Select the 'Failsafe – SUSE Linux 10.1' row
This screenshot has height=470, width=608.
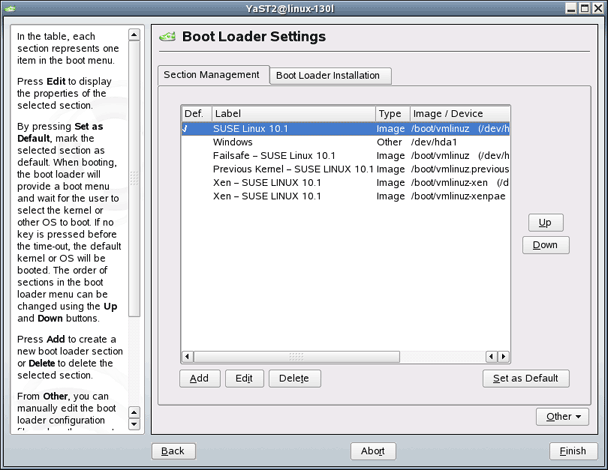click(x=345, y=156)
